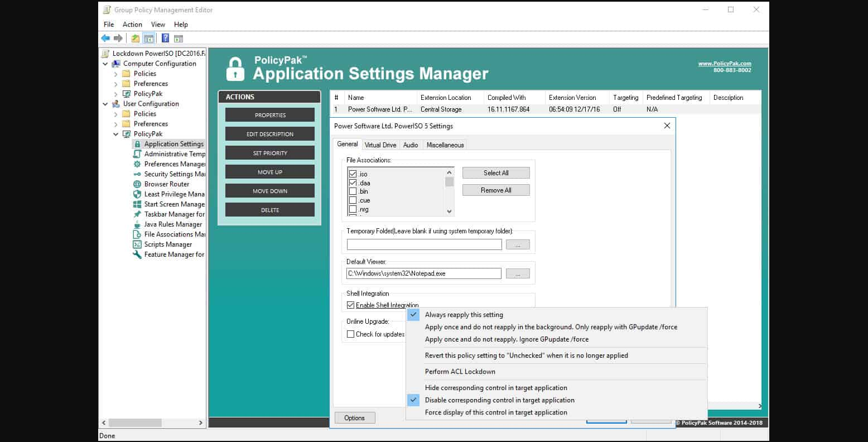Toggle Check for updates checkbox

point(350,334)
